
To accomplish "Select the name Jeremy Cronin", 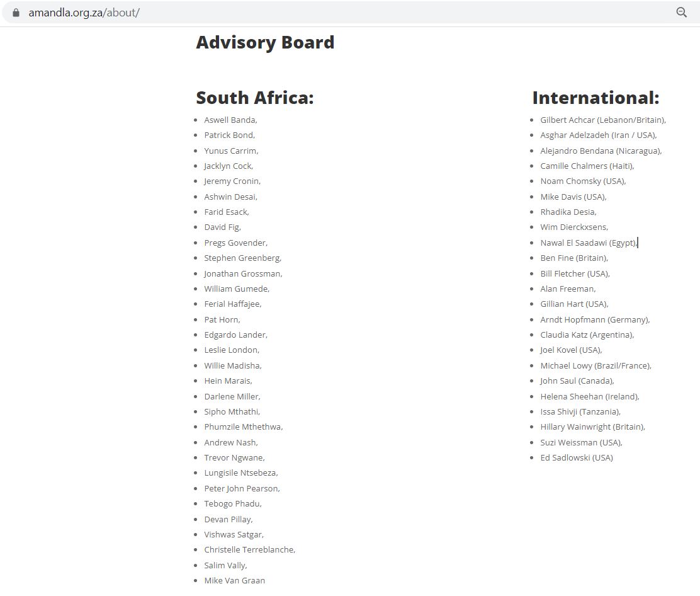I will (x=232, y=181).
